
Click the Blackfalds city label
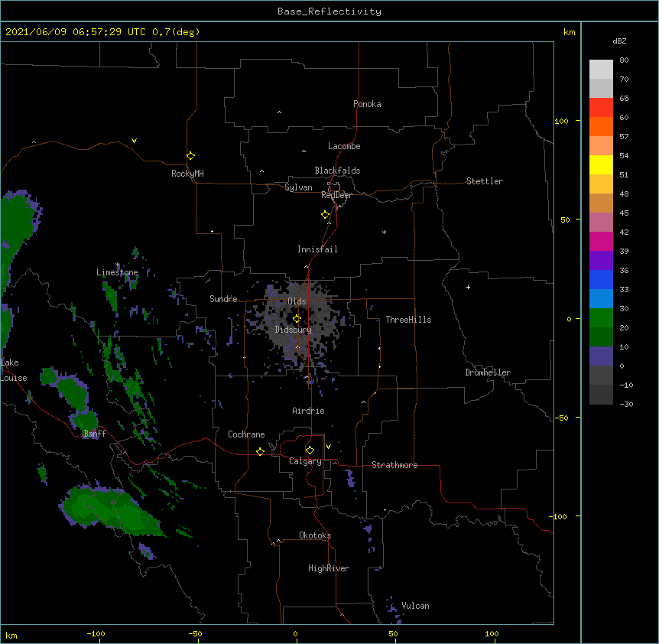click(x=337, y=171)
